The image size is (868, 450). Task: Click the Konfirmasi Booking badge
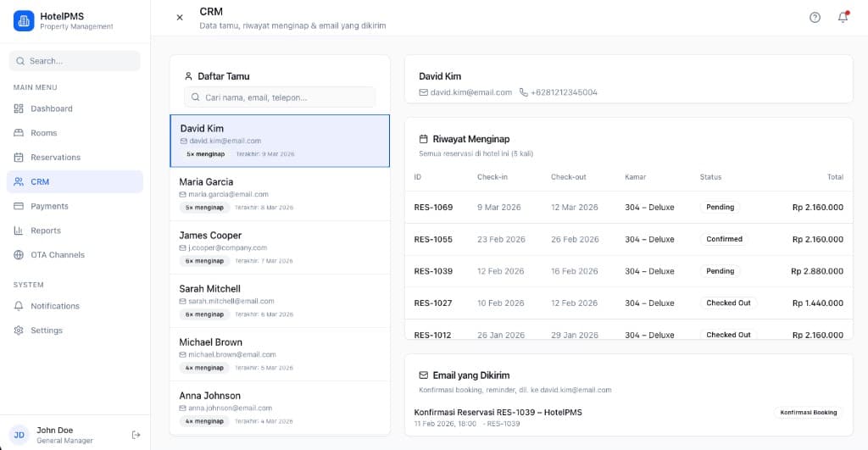808,413
